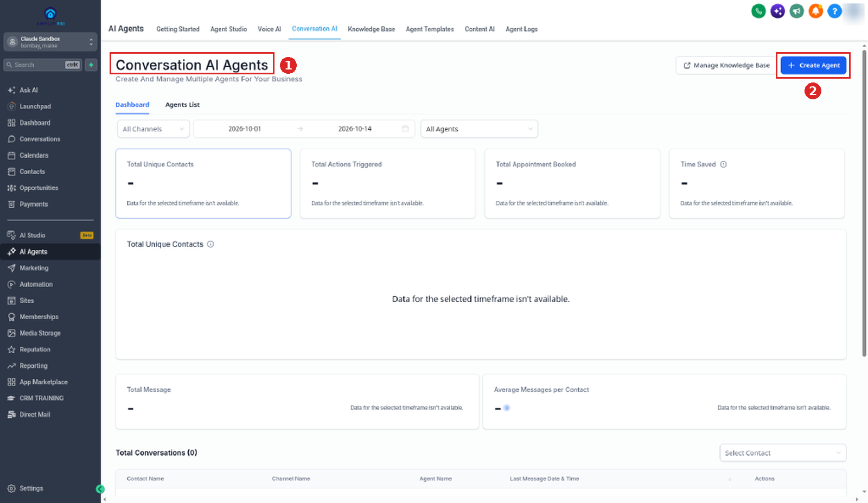Click the vertical page scrollbar

coord(864,204)
